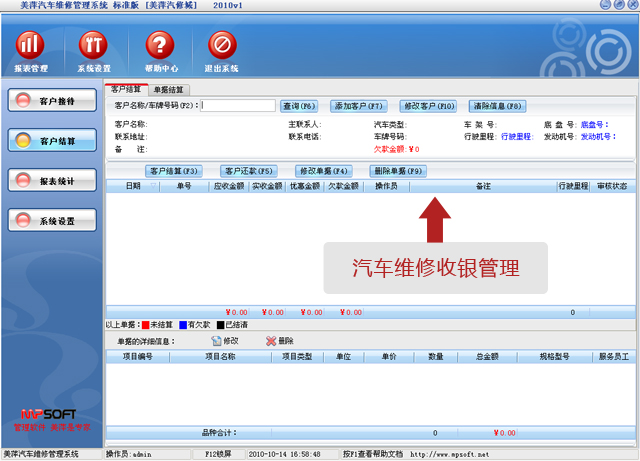Open 系统设置 in the left sidebar
640x461 pixels.
coord(52,220)
